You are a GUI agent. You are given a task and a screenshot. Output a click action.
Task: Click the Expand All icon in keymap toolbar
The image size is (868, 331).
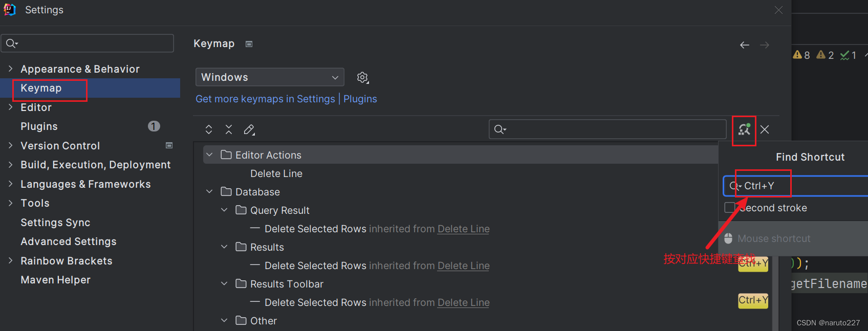pos(209,129)
